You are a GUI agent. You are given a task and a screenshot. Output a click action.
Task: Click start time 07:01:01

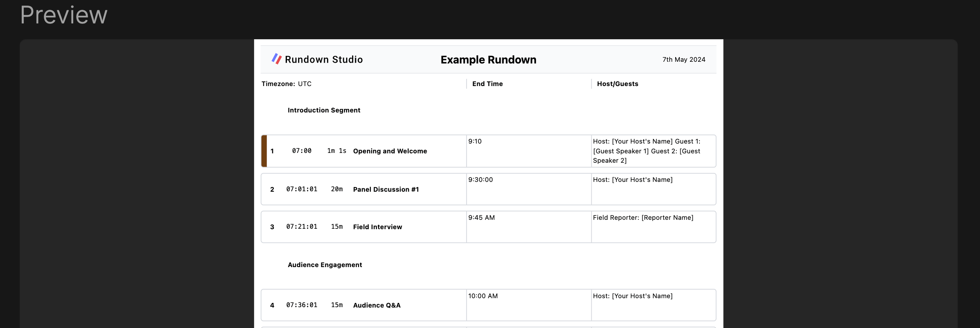[302, 189]
